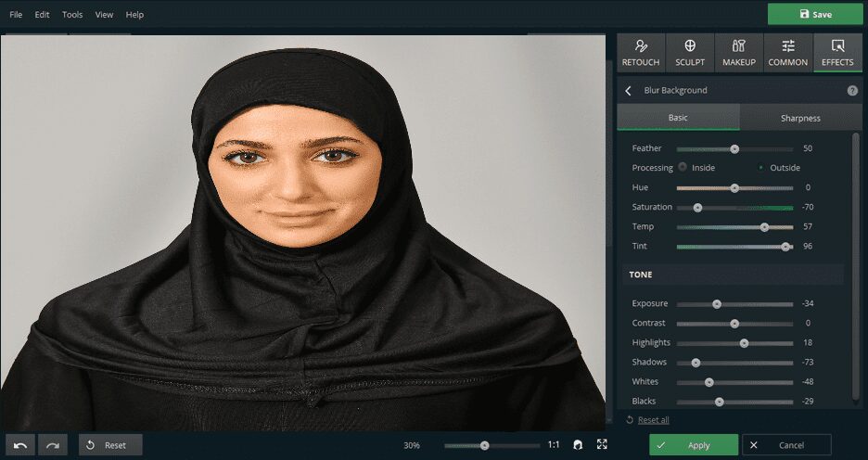Click the Exposure value -34
Viewport: 868px width, 460px height.
807,303
